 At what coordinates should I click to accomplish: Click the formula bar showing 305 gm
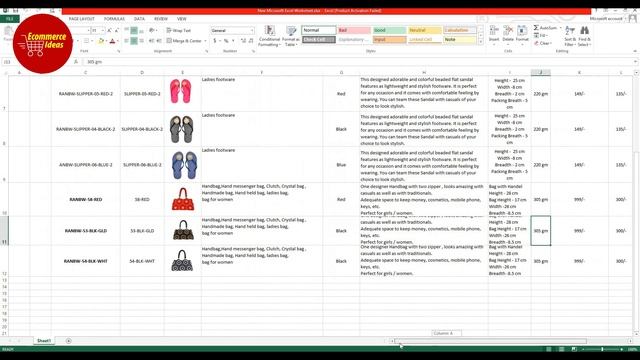coord(359,62)
